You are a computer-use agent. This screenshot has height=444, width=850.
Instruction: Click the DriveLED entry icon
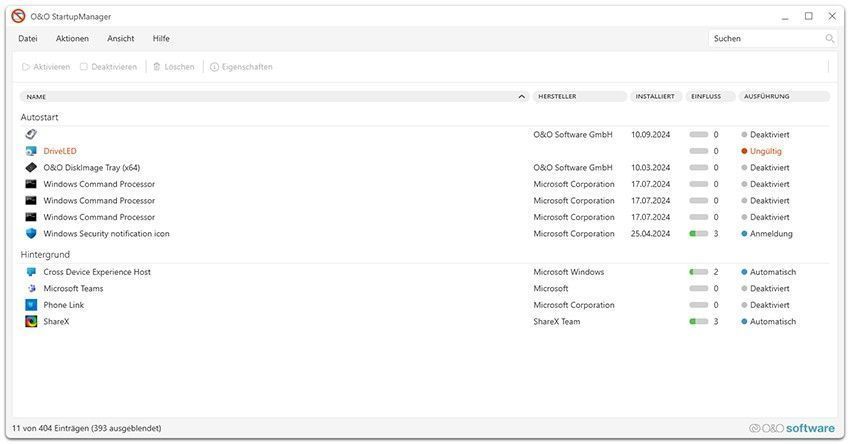coord(31,151)
